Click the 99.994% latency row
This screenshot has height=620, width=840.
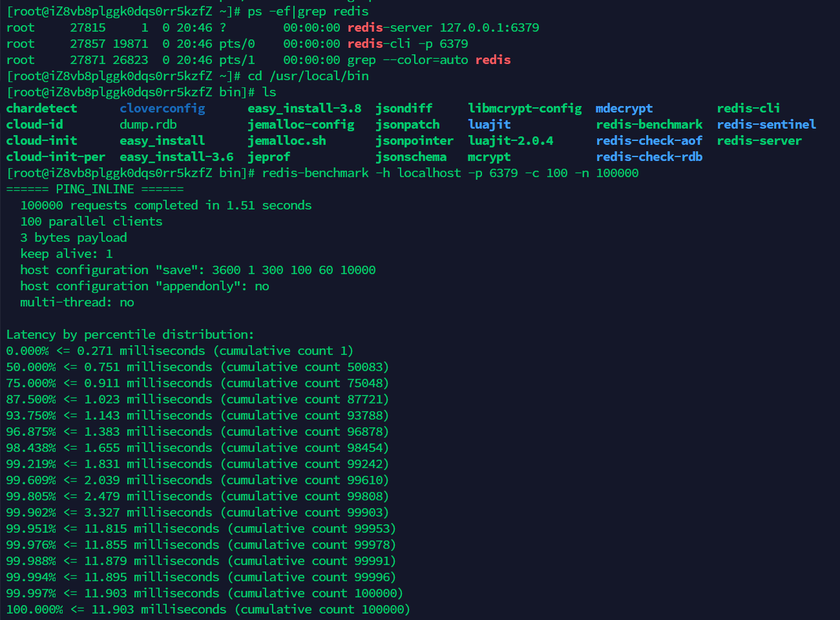point(201,577)
